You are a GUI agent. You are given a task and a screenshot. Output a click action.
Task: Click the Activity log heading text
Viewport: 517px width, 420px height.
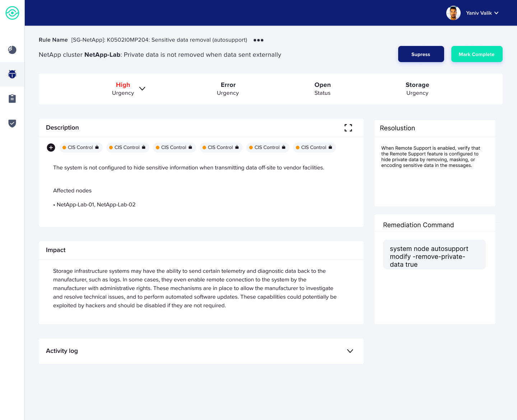tap(62, 351)
